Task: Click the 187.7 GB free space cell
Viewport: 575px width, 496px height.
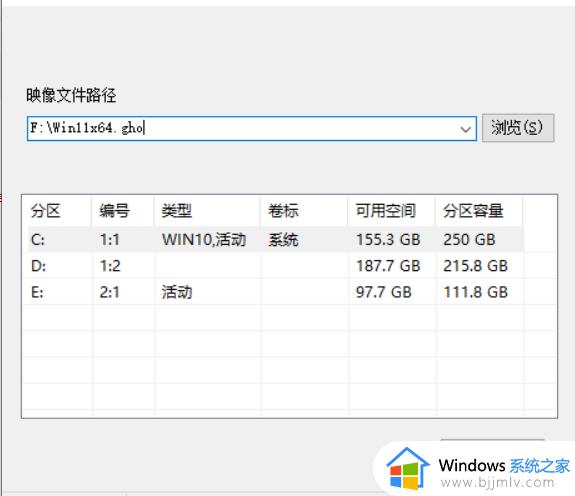Action: coord(388,266)
